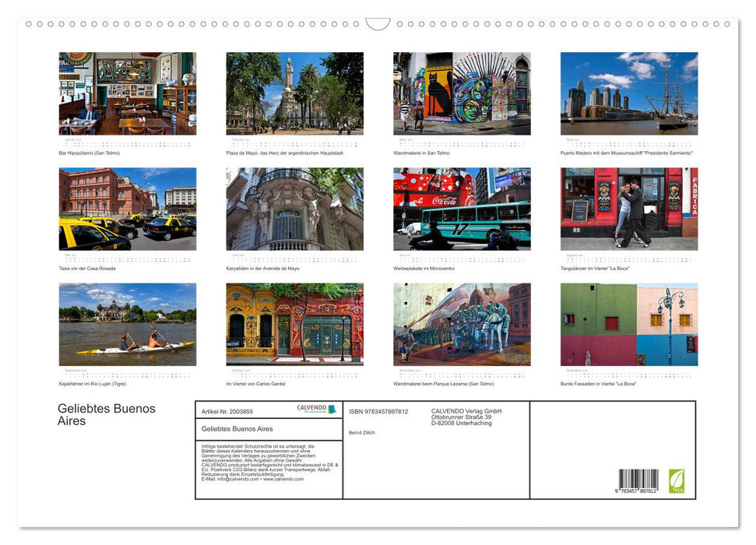756x545 pixels.
Task: Click the author name Bernd Zillich
Action: [362, 433]
